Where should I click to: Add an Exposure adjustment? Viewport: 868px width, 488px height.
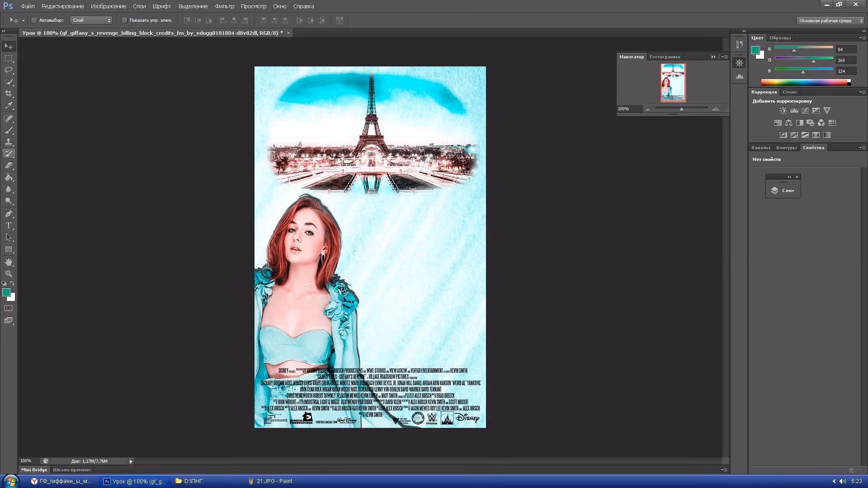coord(816,110)
